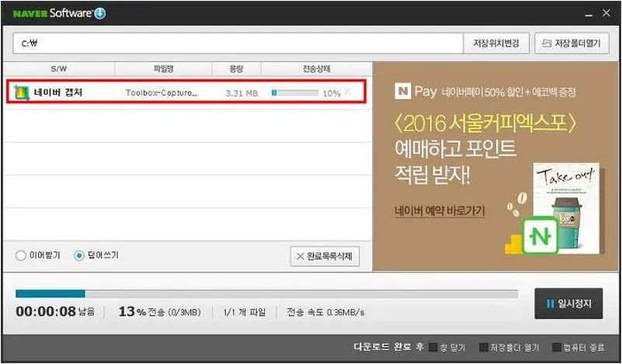Click the 00:00:08 remaining time
This screenshot has width=622, height=364.
pos(46,311)
